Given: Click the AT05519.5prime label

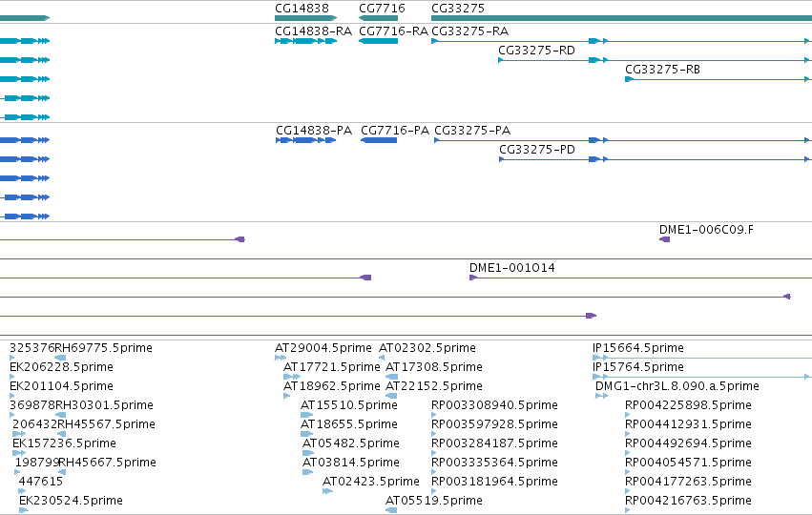Looking at the screenshot, I should point(434,501).
